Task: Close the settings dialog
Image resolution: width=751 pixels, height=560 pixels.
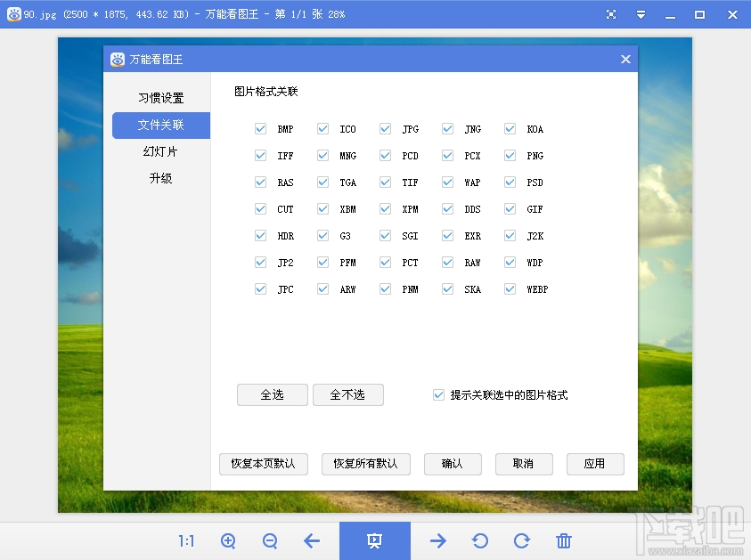Action: pyautogui.click(x=625, y=60)
